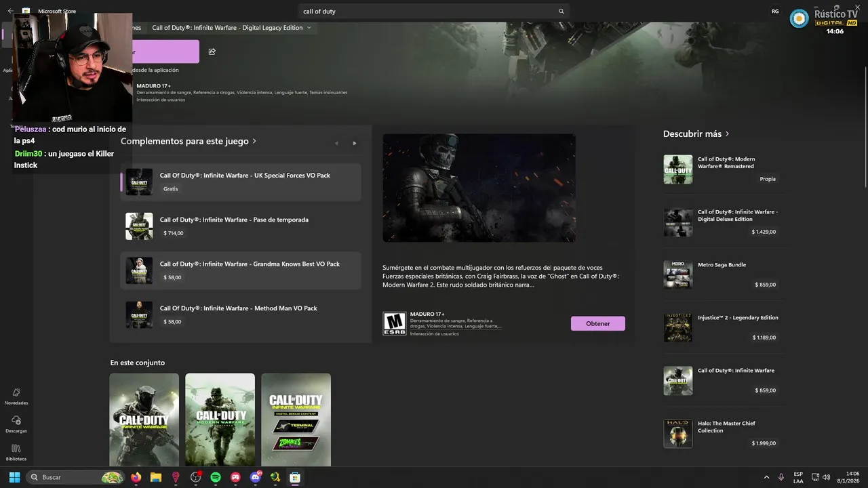Click the Gratis label under UK VO Pack
This screenshot has width=868, height=488.
[x=171, y=189]
